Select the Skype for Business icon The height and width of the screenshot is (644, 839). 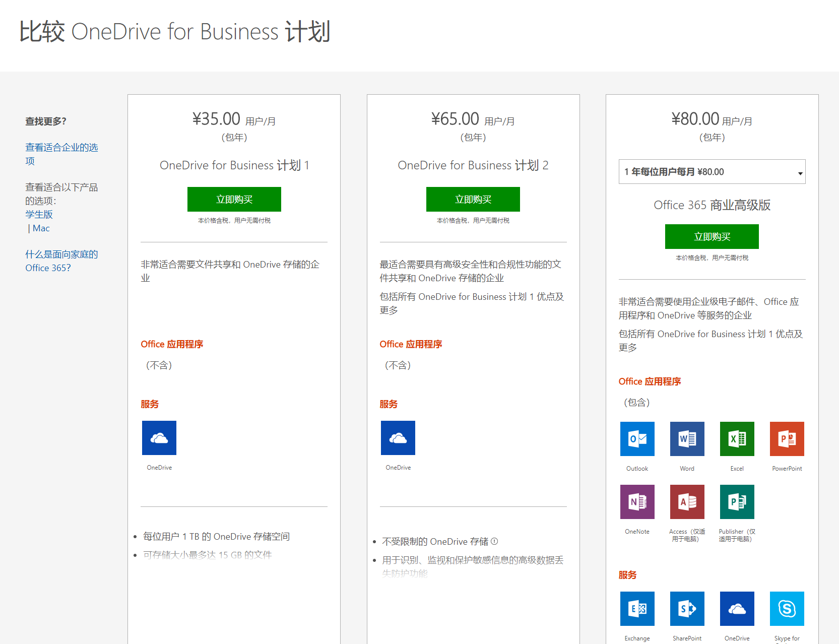[787, 609]
